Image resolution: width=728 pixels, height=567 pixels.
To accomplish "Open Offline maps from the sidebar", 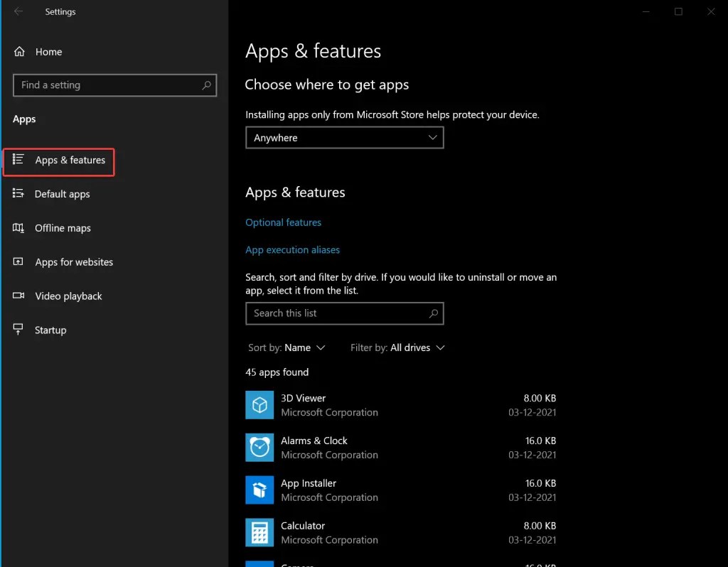I will point(18,228).
